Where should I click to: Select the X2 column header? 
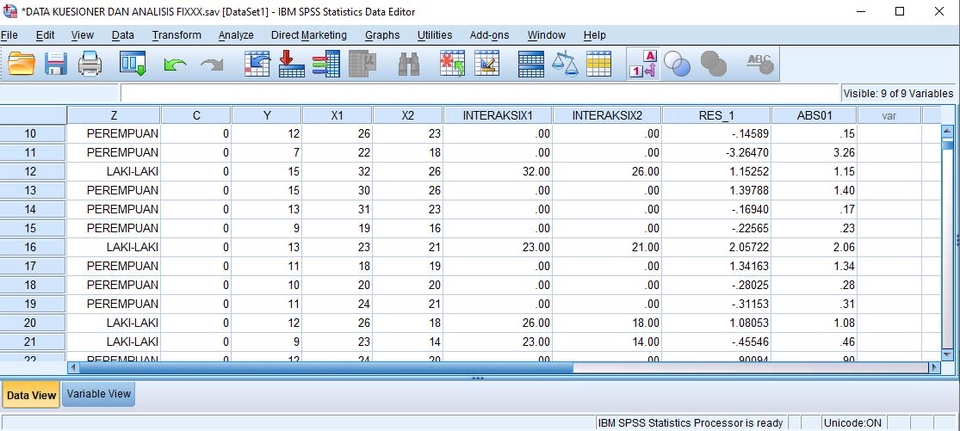(x=408, y=115)
